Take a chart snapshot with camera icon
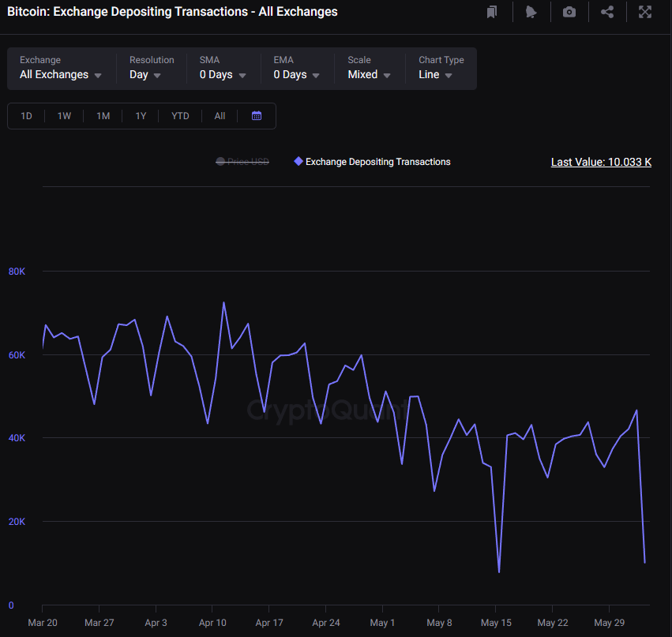The image size is (672, 637). point(569,12)
